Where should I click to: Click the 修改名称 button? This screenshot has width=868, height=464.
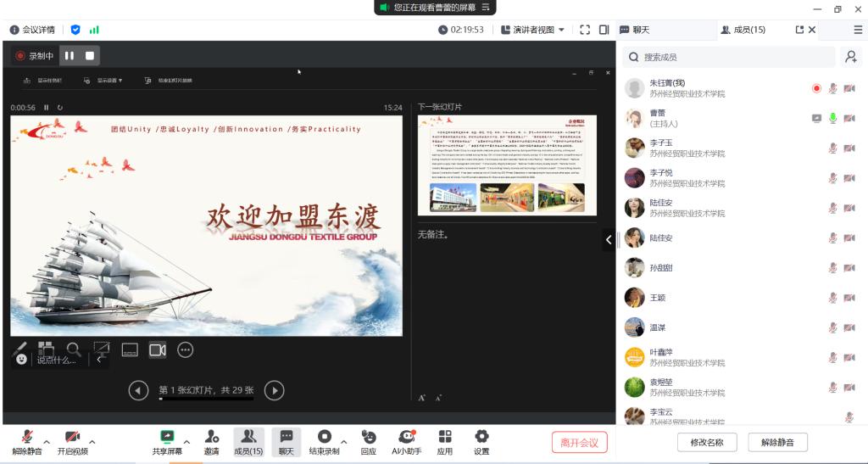707,443
